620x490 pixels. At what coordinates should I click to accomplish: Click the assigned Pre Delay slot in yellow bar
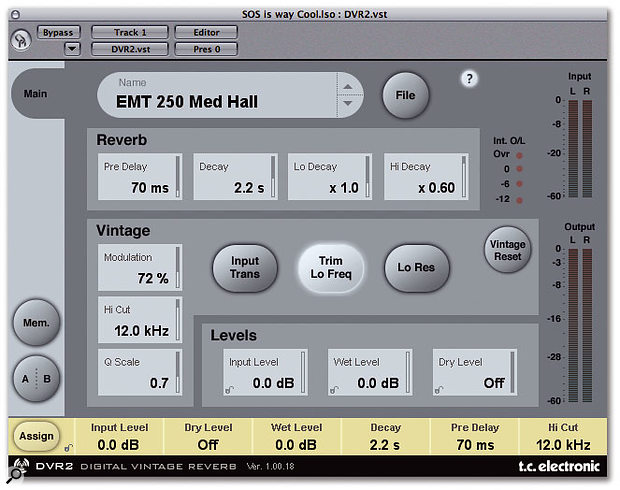pyautogui.click(x=474, y=437)
